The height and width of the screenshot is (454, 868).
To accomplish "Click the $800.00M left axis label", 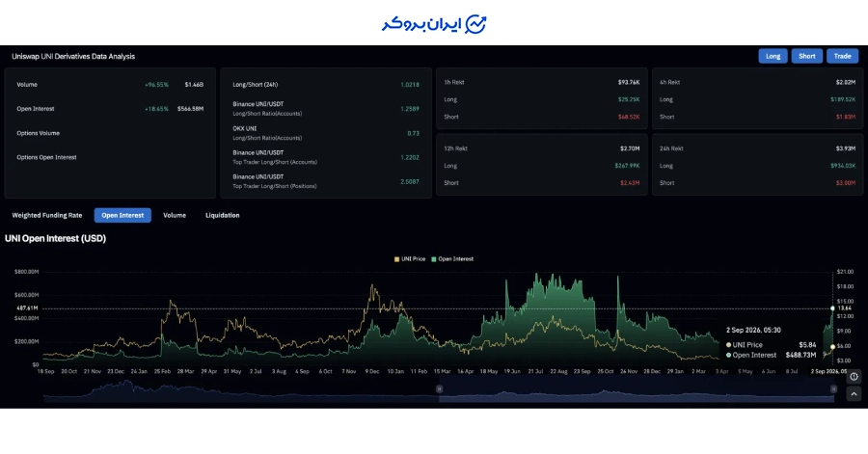I will coord(27,272).
